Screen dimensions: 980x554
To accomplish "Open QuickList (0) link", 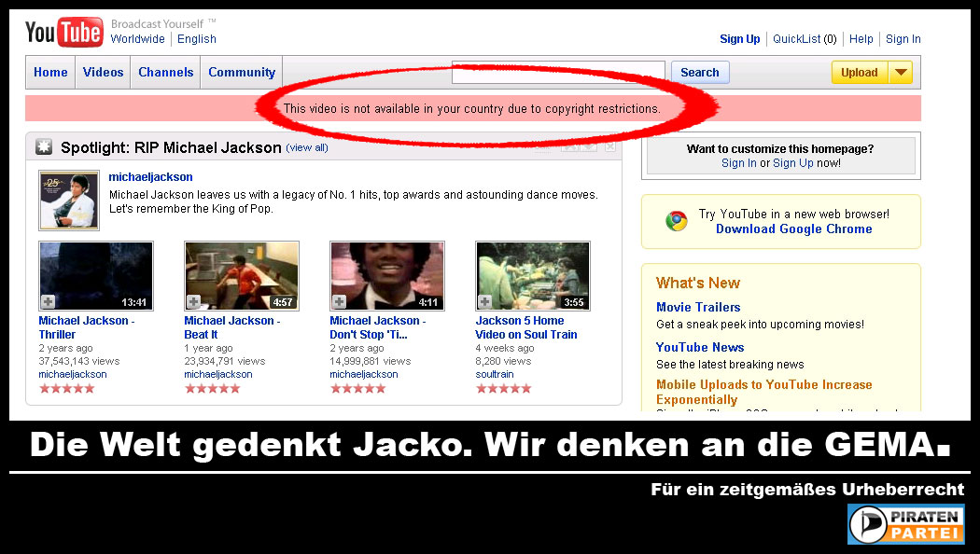I will [x=805, y=39].
